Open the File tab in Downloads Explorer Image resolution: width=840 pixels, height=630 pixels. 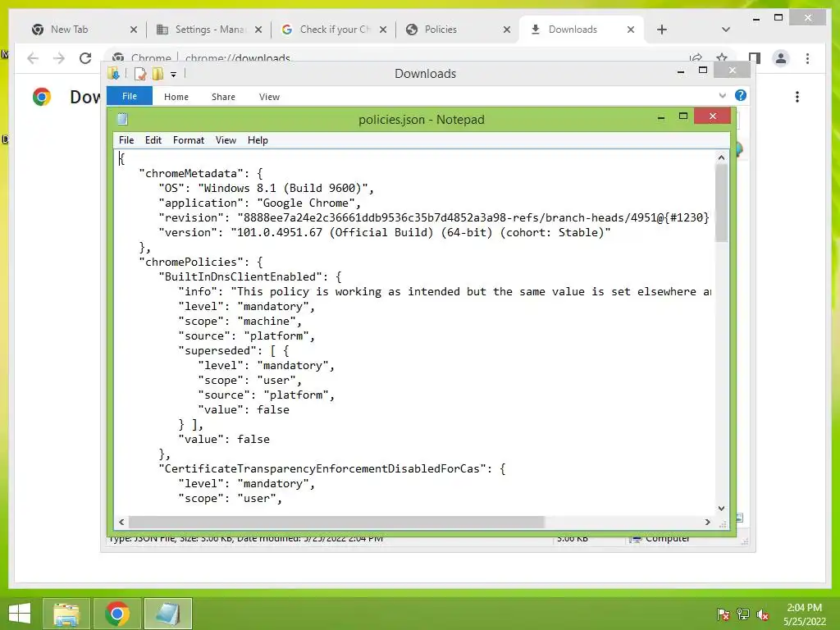(130, 96)
